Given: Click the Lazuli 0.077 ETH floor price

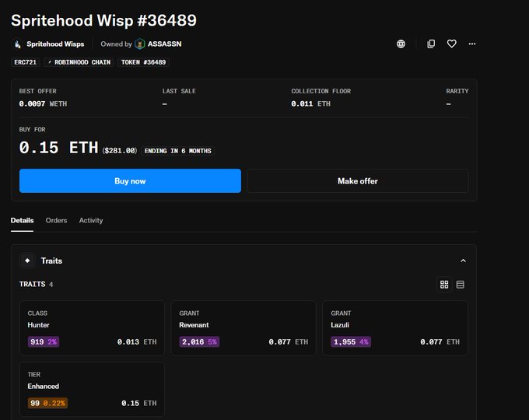Looking at the screenshot, I should click(x=440, y=341).
